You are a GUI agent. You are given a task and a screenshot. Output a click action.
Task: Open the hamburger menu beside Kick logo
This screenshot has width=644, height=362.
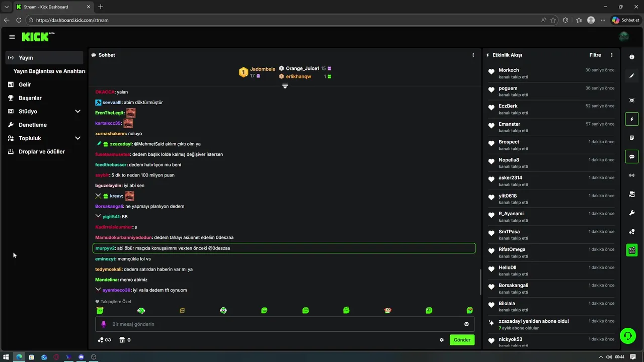click(12, 37)
